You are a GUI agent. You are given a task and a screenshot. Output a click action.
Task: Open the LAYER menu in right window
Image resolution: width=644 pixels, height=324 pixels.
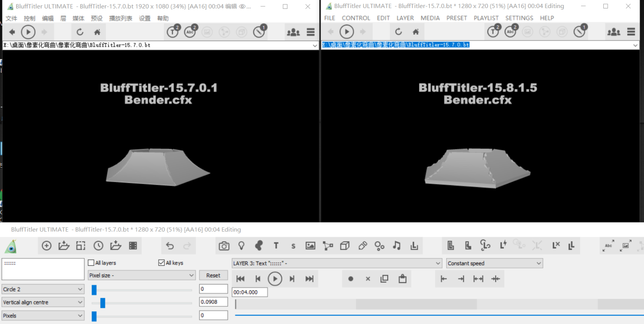[x=405, y=18]
